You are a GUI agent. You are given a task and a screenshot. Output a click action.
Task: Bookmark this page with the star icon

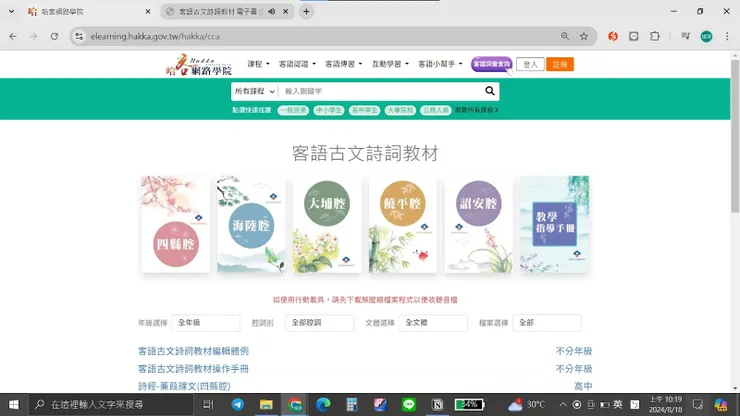(x=584, y=36)
